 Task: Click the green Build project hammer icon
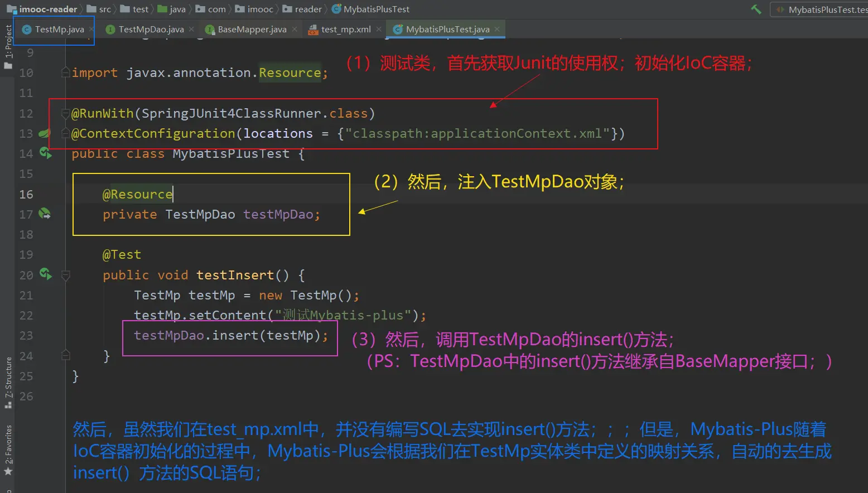pos(756,9)
